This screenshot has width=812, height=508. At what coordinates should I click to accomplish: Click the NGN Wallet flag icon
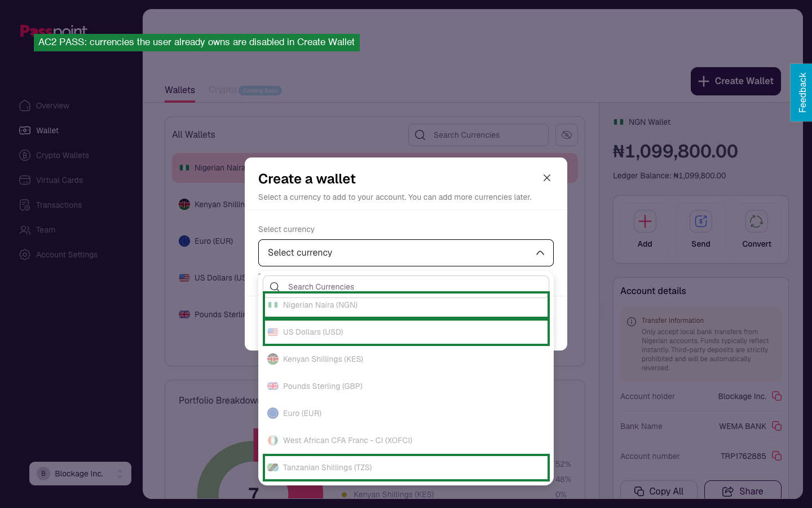[x=619, y=122]
